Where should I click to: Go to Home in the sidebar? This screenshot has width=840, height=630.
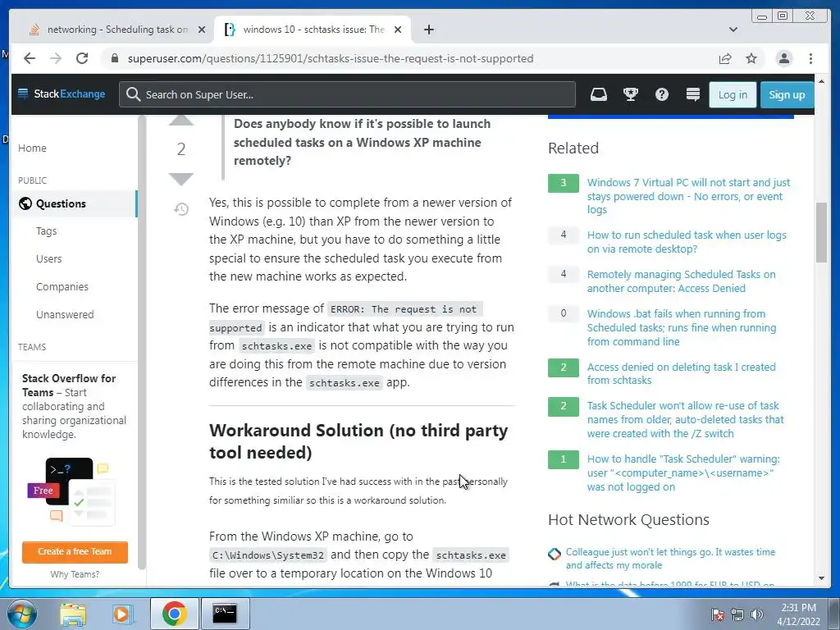tap(32, 148)
